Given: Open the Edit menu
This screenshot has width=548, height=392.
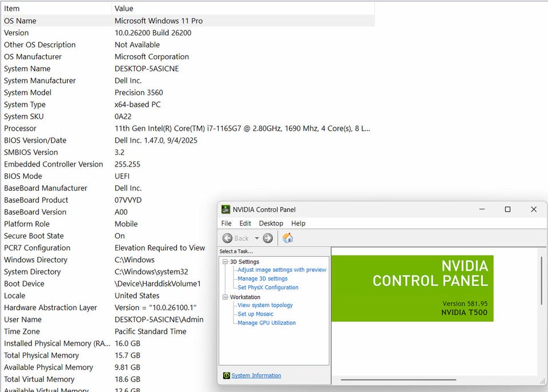Looking at the screenshot, I should pyautogui.click(x=245, y=223).
